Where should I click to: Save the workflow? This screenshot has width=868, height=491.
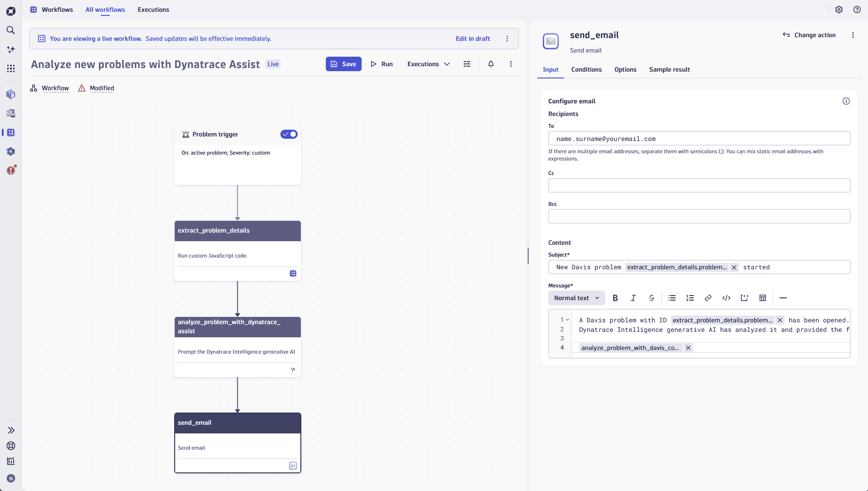(x=343, y=64)
